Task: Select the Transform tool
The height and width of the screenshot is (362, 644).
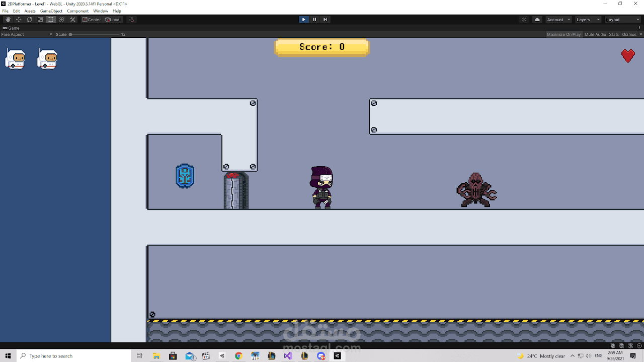Action: (x=62, y=20)
